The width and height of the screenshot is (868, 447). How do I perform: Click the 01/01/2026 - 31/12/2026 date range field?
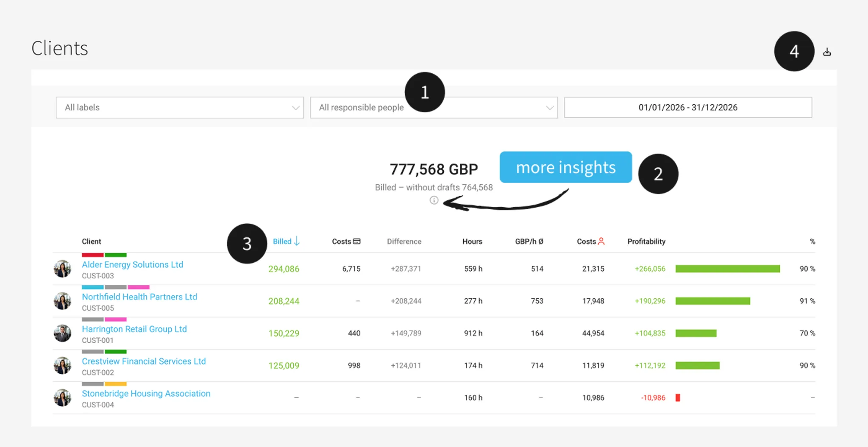pos(688,108)
